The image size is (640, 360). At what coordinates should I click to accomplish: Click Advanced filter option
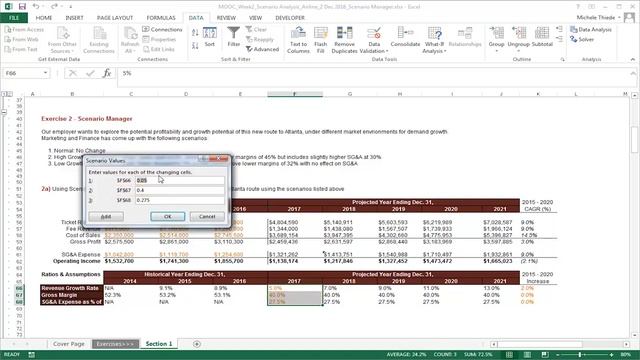262,49
